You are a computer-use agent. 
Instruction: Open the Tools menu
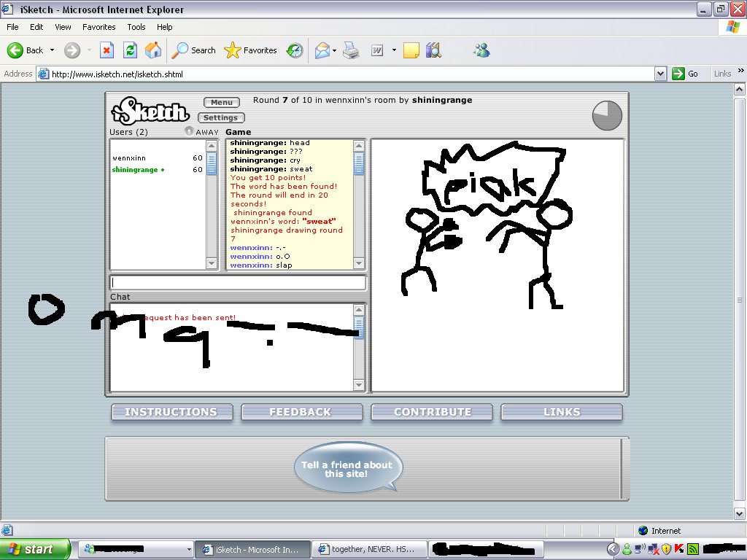[x=136, y=27]
